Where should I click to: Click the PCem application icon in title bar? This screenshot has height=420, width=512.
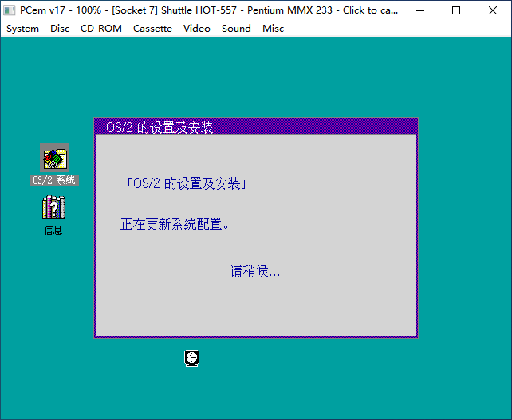[x=9, y=10]
